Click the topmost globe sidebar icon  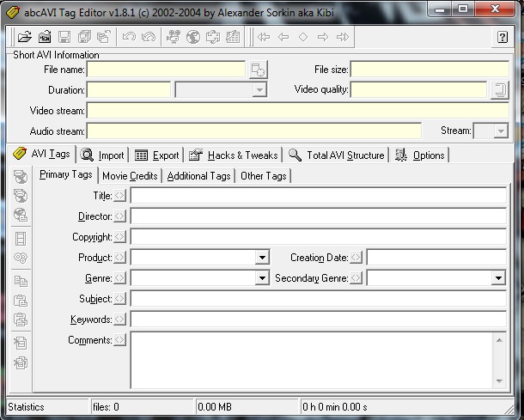[21, 176]
